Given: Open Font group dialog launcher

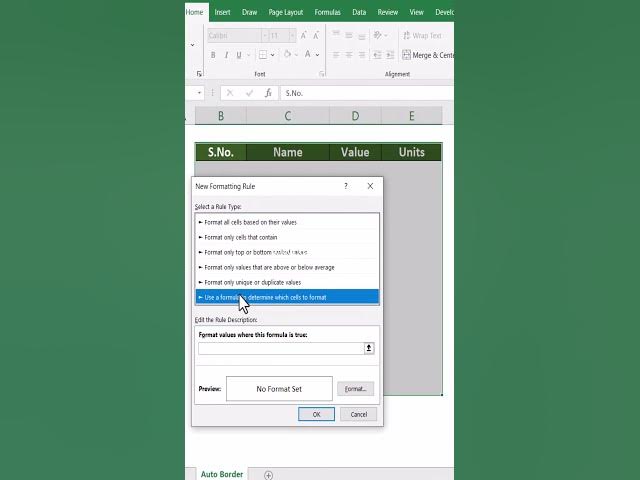Looking at the screenshot, I should 322,74.
